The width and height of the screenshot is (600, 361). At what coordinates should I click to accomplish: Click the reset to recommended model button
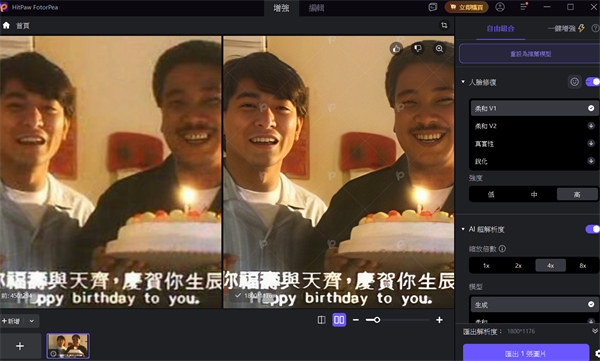[x=530, y=54]
